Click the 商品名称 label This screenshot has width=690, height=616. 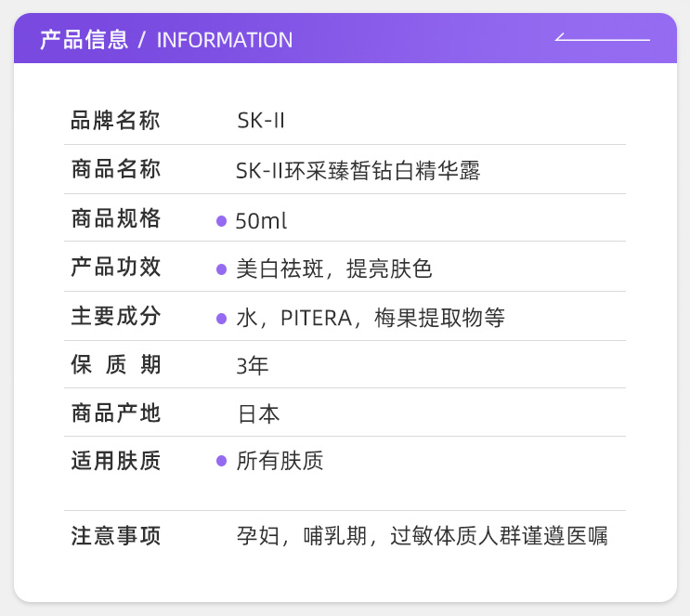pyautogui.click(x=116, y=170)
